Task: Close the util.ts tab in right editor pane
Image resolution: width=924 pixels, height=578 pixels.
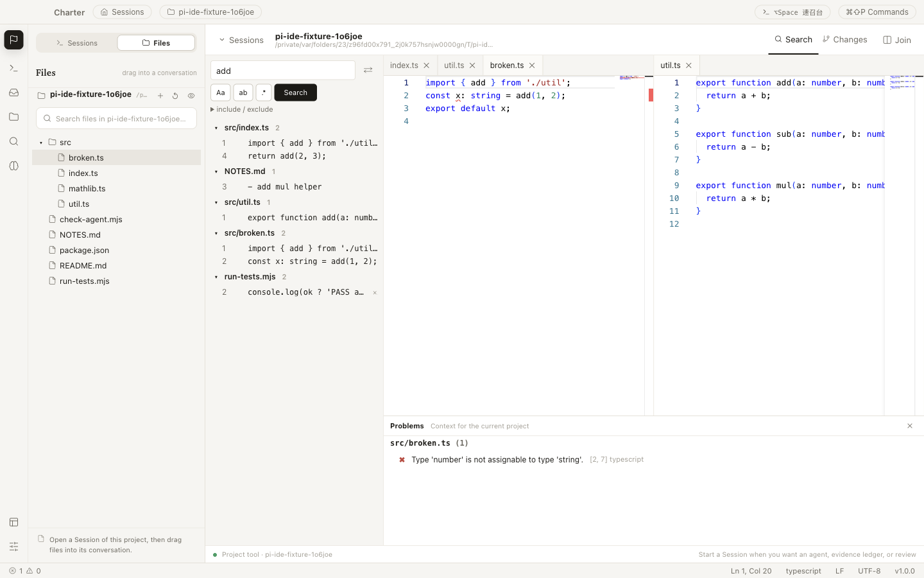Action: tap(689, 66)
